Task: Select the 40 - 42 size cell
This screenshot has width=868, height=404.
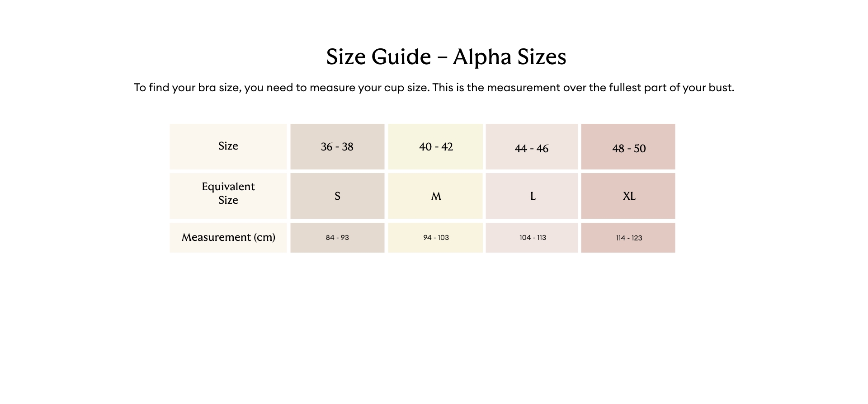Action: pyautogui.click(x=435, y=147)
